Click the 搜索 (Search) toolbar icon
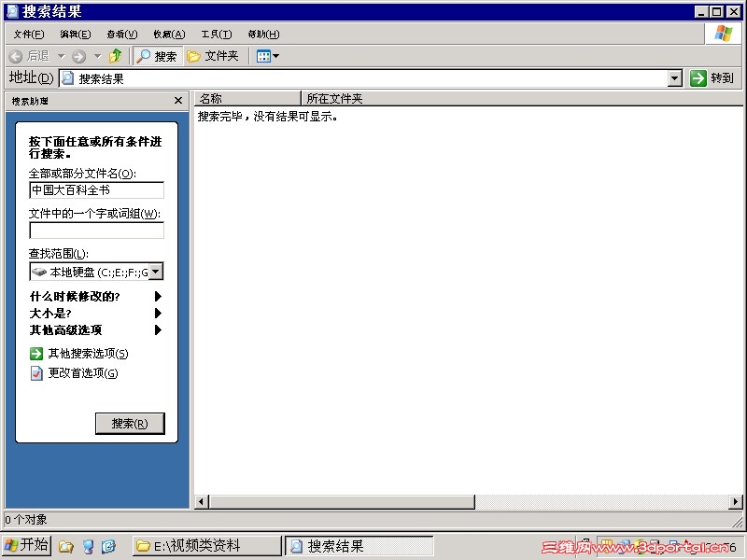Viewport: 747px width, 560px height. pyautogui.click(x=155, y=55)
